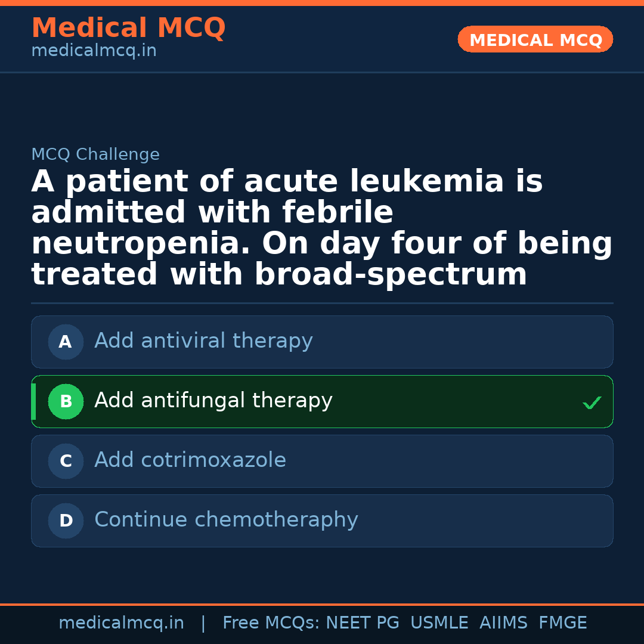Click USMLE in the footer
The height and width of the screenshot is (644, 644).
(x=439, y=623)
